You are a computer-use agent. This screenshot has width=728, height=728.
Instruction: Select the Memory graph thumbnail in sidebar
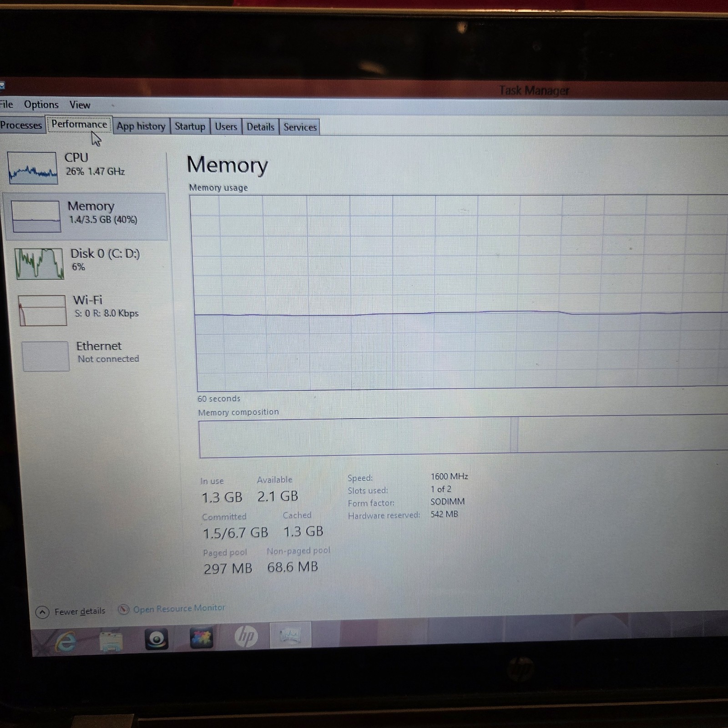click(x=36, y=216)
